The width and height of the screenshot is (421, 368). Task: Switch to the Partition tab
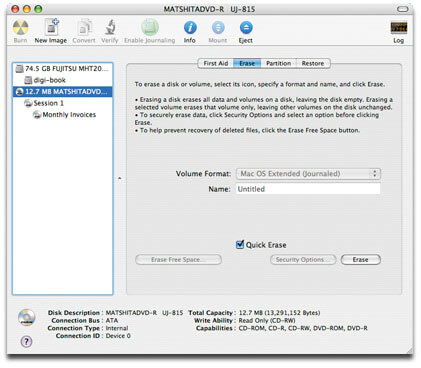278,63
